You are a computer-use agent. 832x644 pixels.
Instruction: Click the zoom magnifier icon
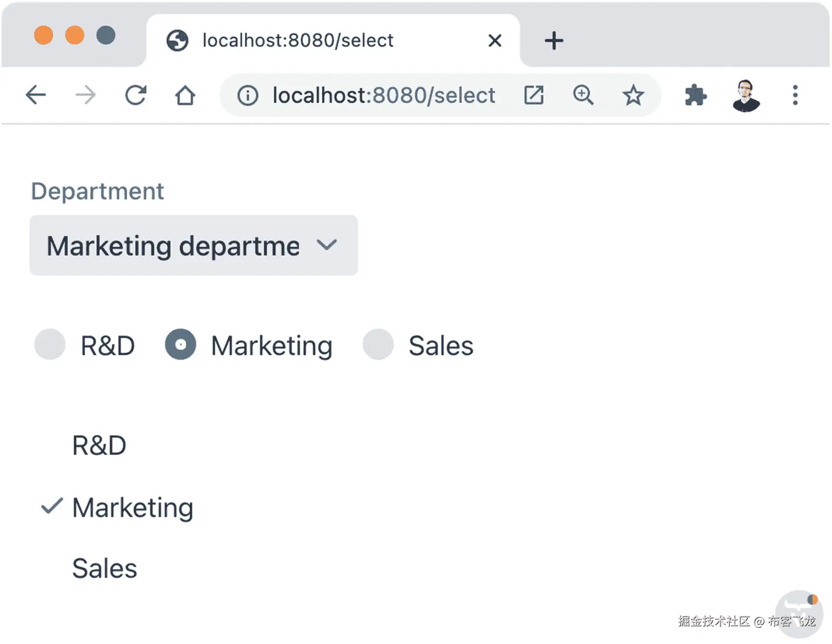click(583, 95)
